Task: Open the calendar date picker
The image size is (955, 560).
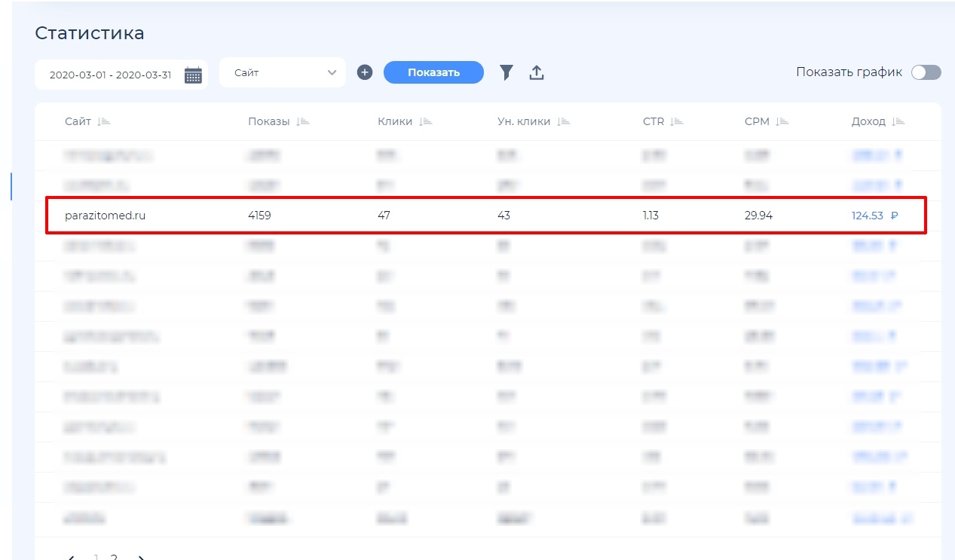Action: pos(194,75)
